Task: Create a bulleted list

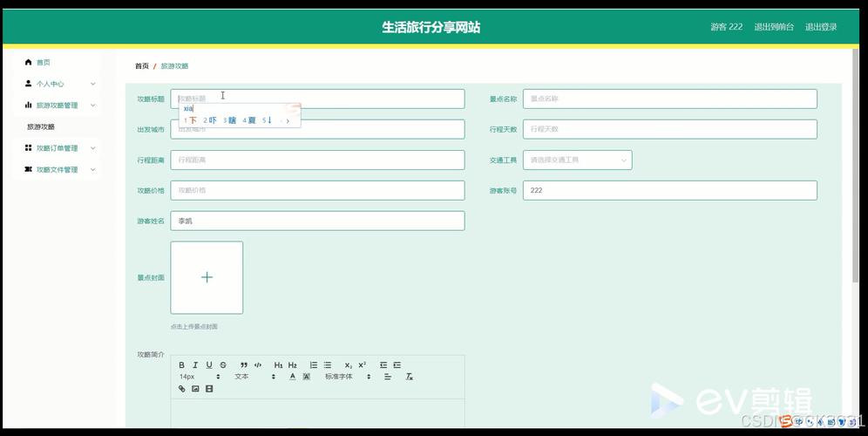Action: coord(327,365)
